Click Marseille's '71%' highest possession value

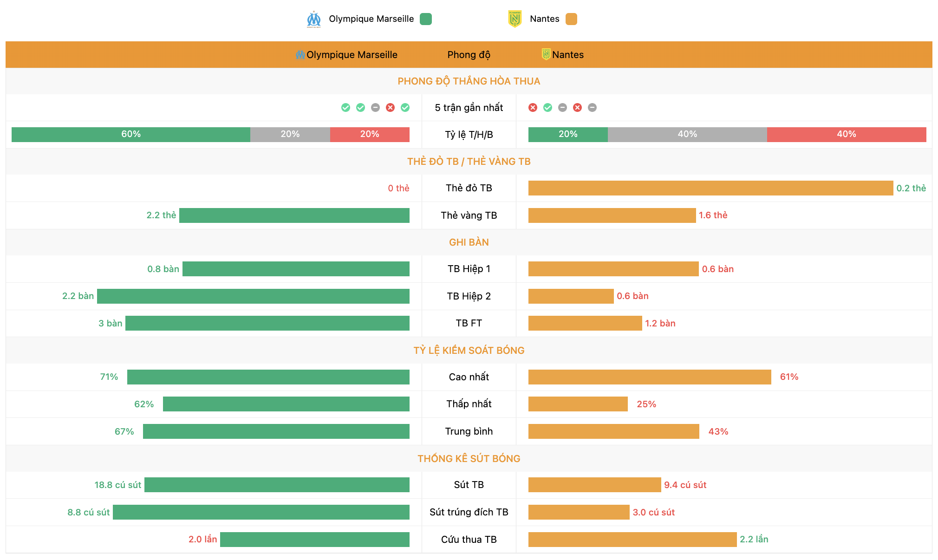click(109, 377)
